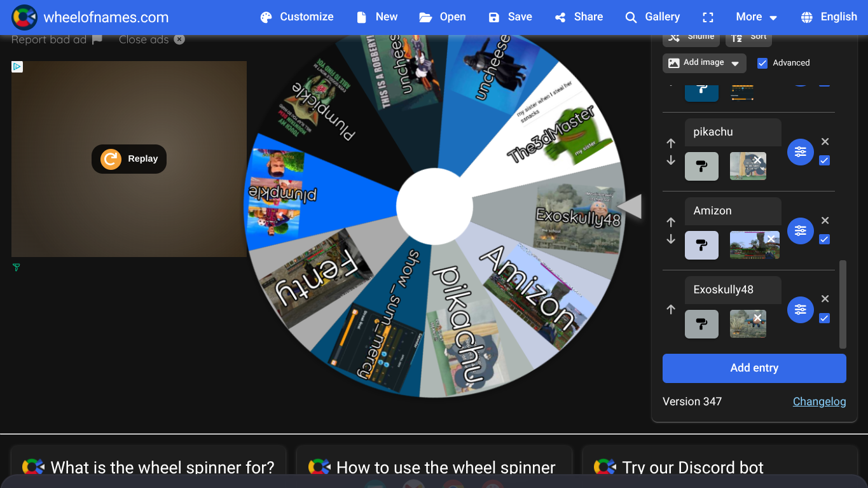Move pikachu entry down

point(671,160)
